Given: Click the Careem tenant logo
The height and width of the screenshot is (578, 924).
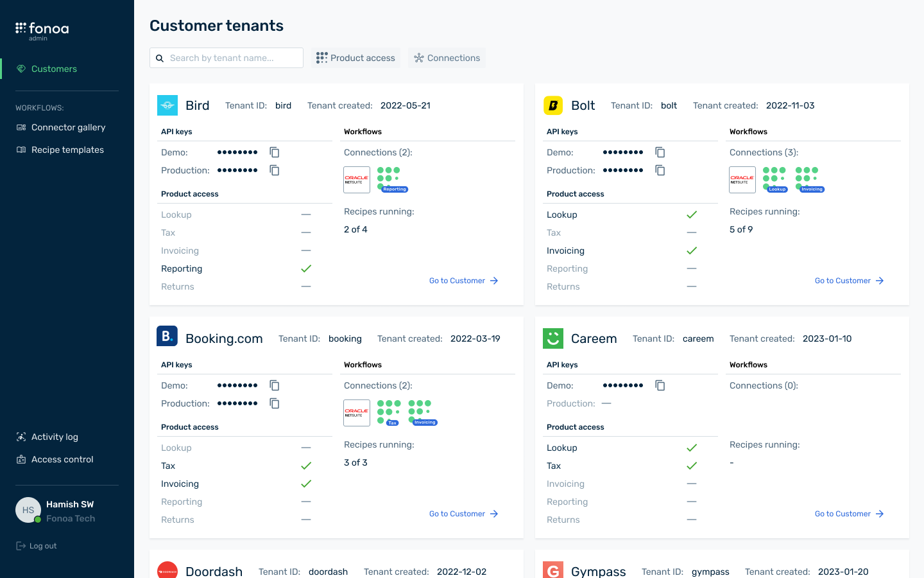Looking at the screenshot, I should coord(553,338).
